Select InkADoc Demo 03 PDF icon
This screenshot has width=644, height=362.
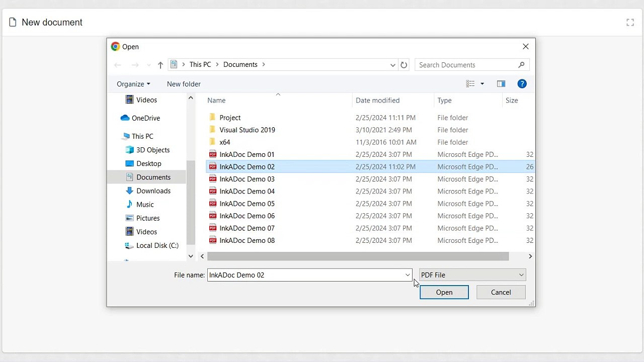click(x=213, y=179)
